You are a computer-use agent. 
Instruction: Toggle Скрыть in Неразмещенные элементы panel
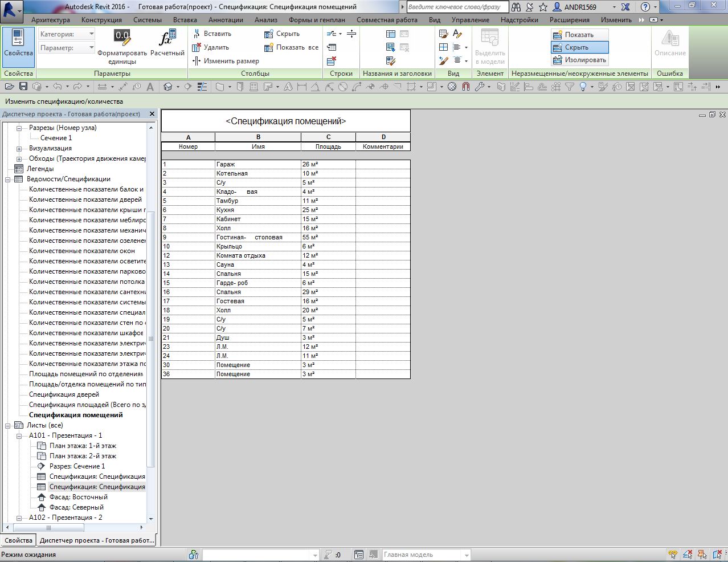pyautogui.click(x=579, y=47)
